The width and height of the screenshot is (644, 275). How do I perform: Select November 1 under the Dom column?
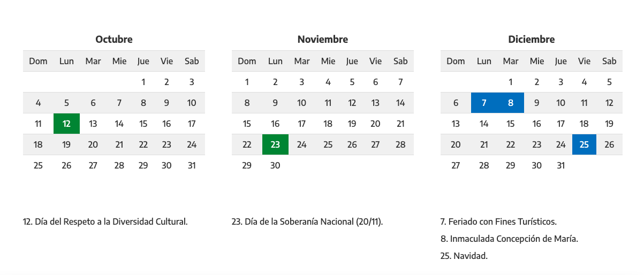(x=247, y=82)
